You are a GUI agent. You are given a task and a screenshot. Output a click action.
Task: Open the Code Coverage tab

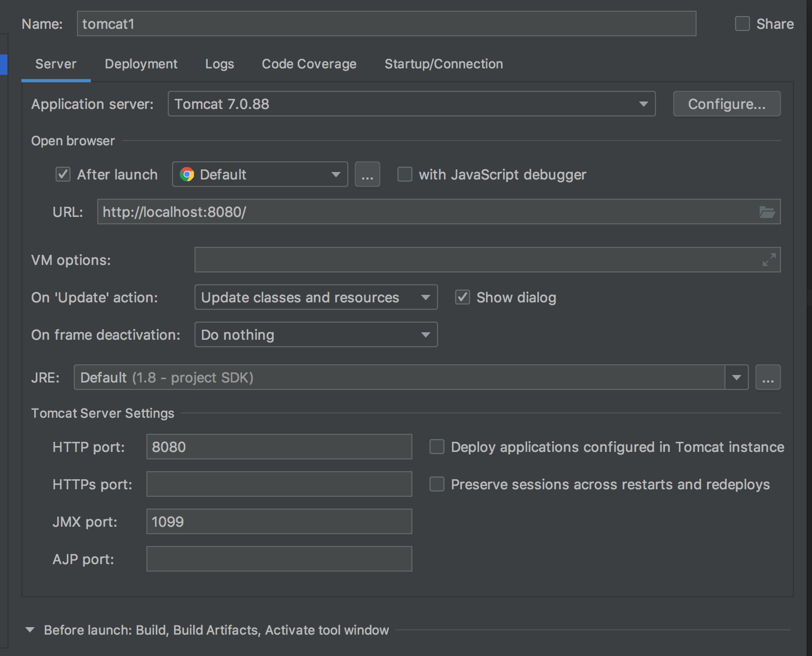(309, 64)
